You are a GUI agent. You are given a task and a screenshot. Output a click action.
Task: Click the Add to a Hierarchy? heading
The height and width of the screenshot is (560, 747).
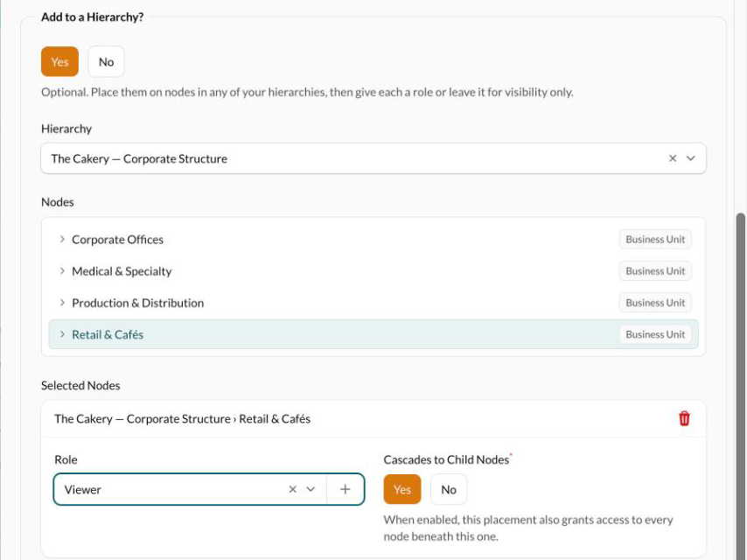[93, 17]
